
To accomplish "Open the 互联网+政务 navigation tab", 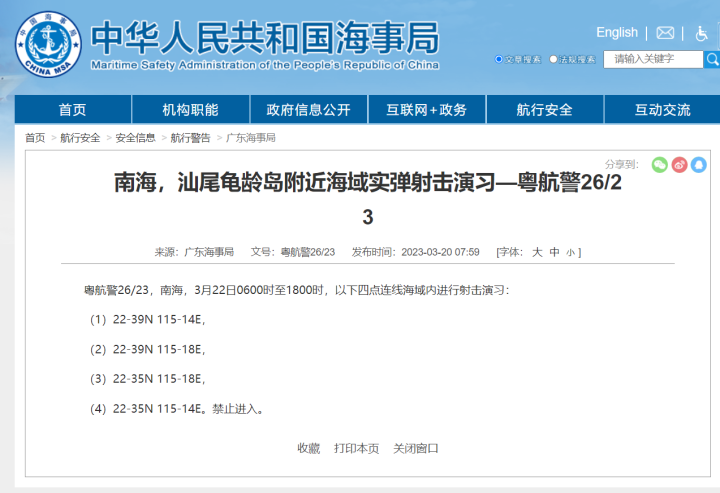I will pyautogui.click(x=427, y=109).
